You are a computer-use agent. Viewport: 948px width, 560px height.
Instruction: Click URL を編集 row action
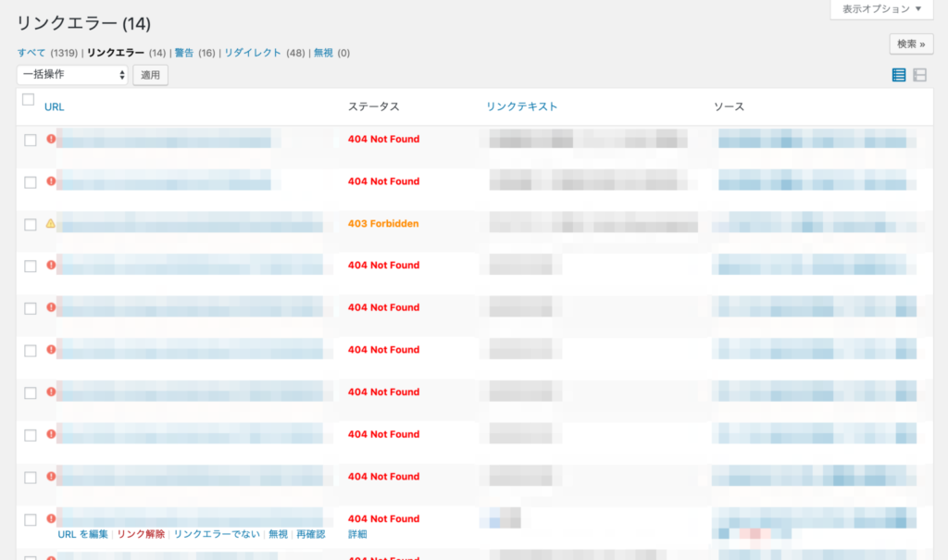[83, 534]
